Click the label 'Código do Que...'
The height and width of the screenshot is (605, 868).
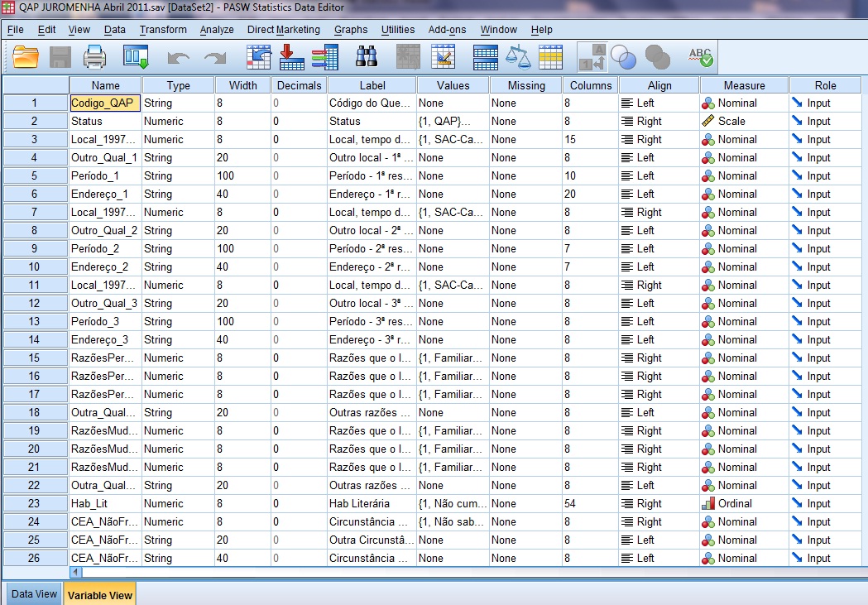[x=372, y=103]
